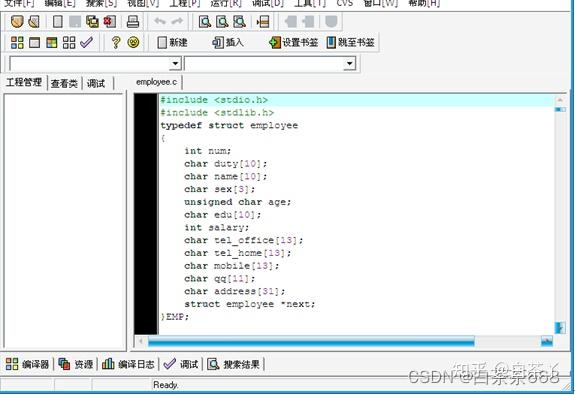Open the 工具[T] Tools menu
Viewport: 575px width, 395px height.
tap(310, 3)
